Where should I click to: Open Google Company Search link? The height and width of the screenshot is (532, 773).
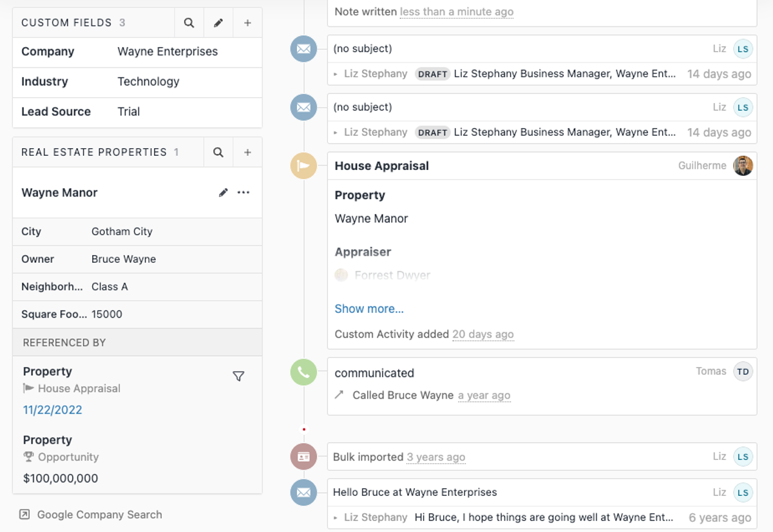click(x=100, y=515)
